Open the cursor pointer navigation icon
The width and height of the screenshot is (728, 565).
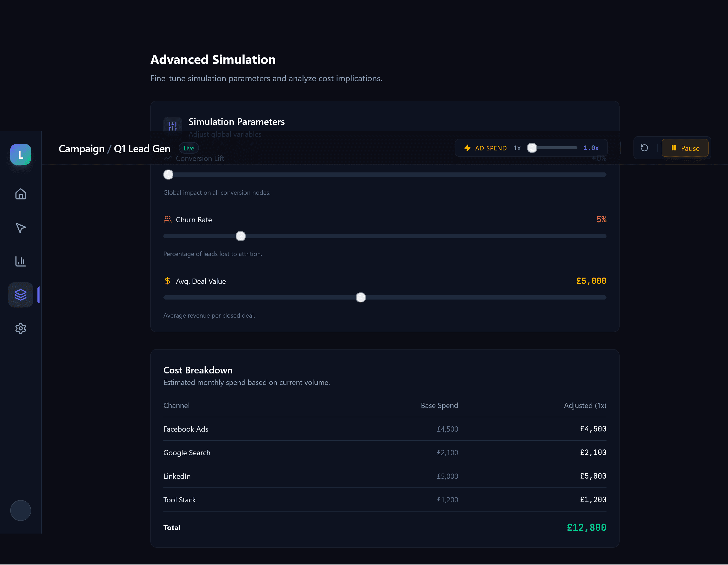point(21,228)
